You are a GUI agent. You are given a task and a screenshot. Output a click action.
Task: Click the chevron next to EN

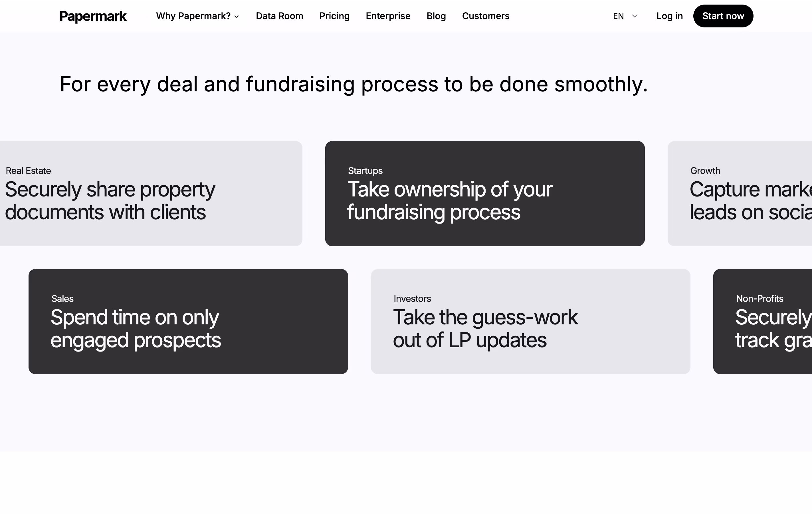(x=635, y=16)
